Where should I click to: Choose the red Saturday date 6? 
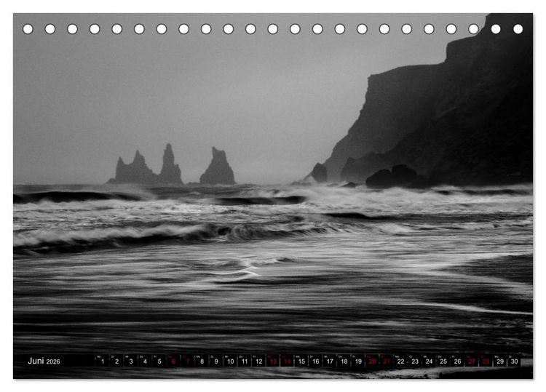[x=173, y=361]
